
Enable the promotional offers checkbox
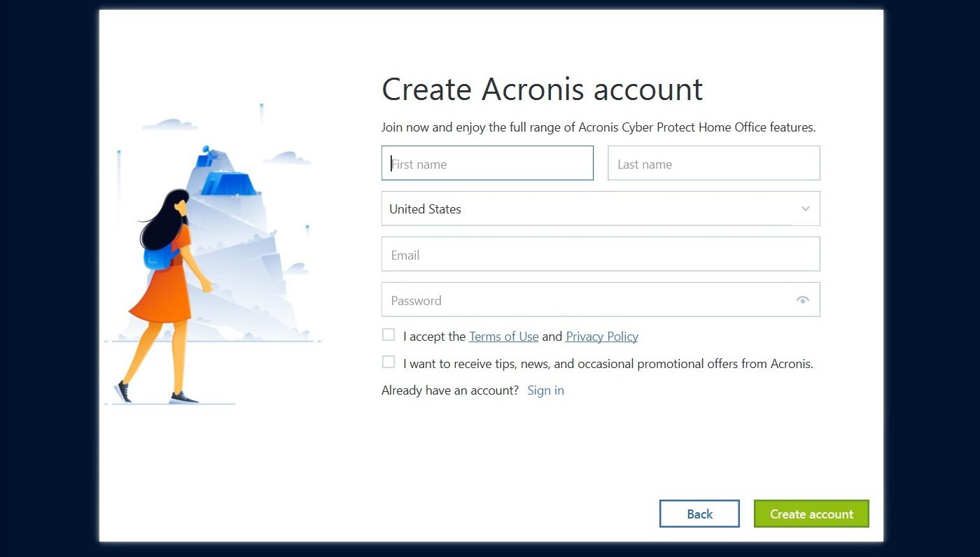tap(388, 362)
